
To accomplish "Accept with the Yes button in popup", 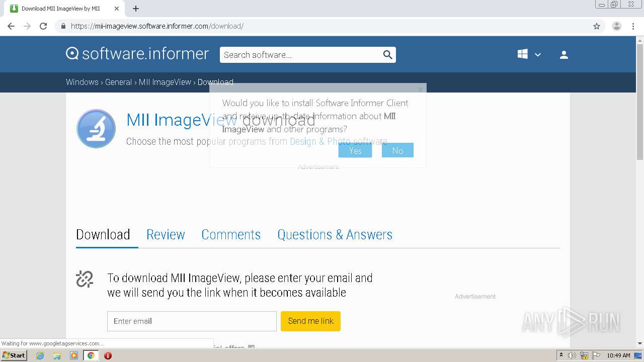I will pyautogui.click(x=355, y=150).
